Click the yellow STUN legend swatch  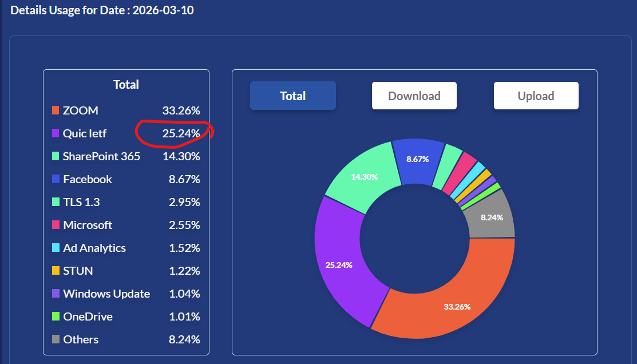click(x=56, y=271)
